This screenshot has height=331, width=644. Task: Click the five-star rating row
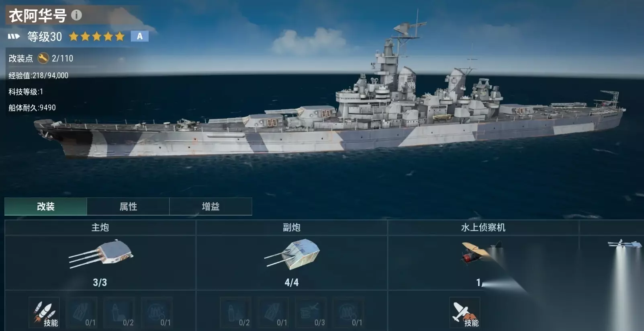tap(97, 37)
